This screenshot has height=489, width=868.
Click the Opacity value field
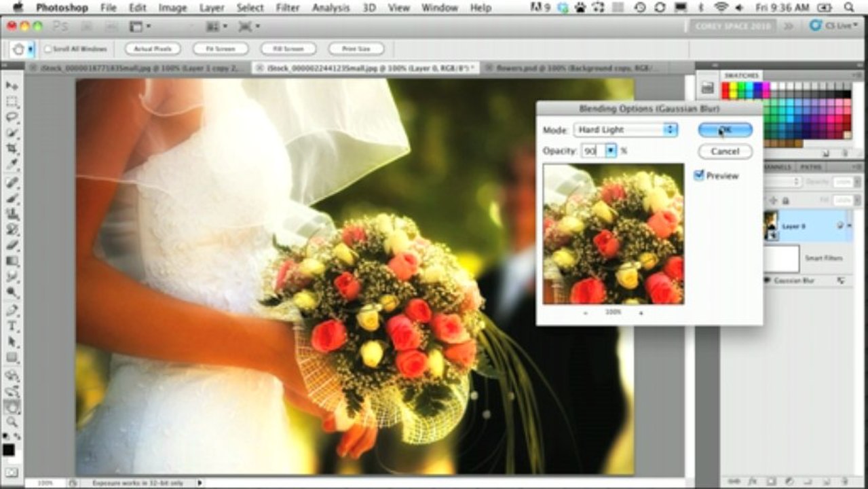coord(592,151)
